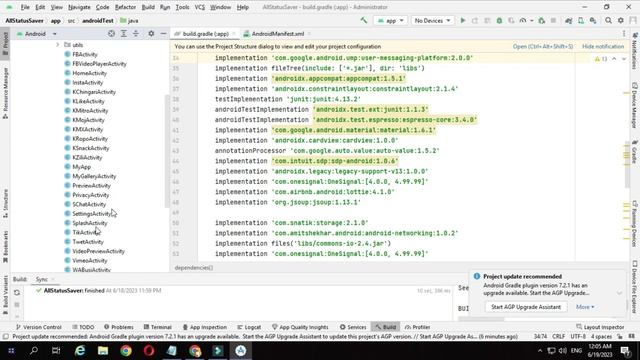640x360 pixels.
Task: Open the Terminal tool window
Action: click(x=158, y=327)
